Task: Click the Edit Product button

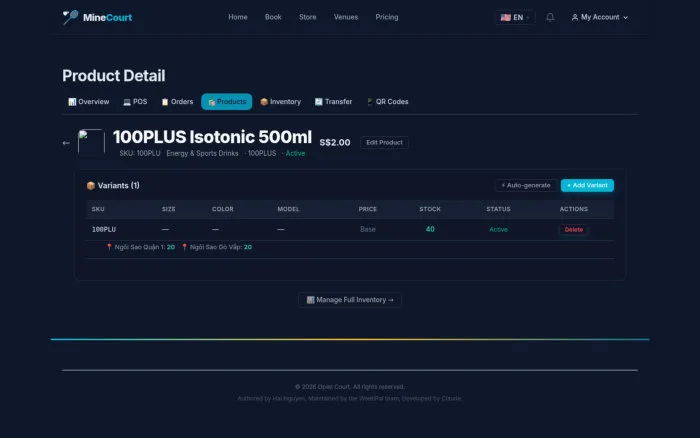Action: (x=384, y=142)
